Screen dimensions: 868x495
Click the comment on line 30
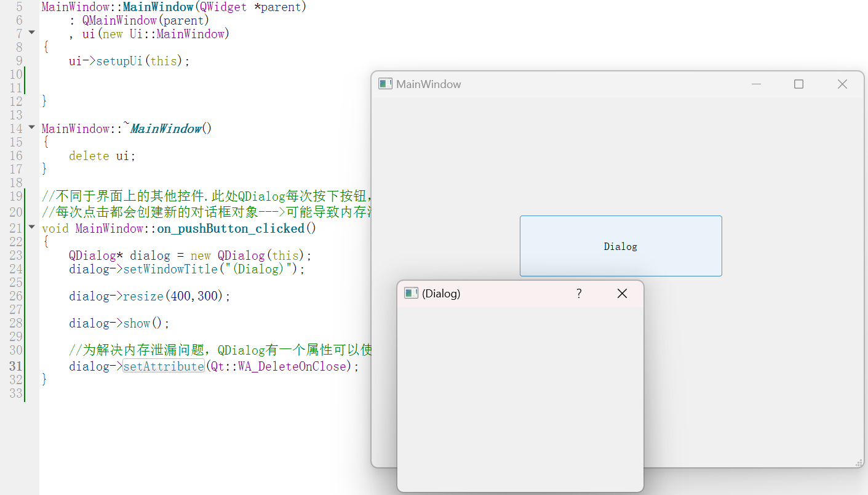click(221, 351)
